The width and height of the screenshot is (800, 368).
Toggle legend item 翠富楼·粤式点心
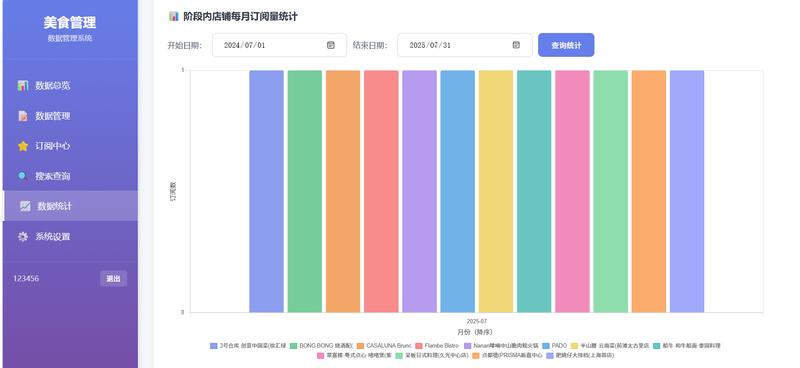pos(354,355)
